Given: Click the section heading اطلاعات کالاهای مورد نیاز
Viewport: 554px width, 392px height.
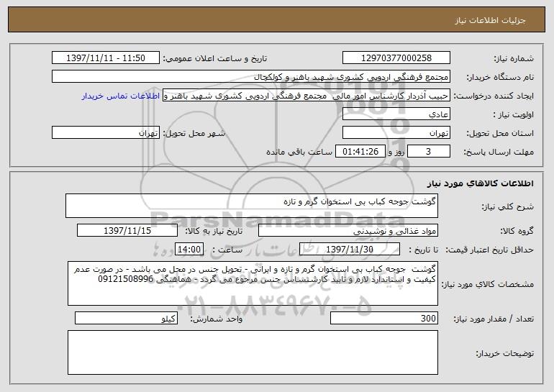Looking at the screenshot, I should 480,183.
